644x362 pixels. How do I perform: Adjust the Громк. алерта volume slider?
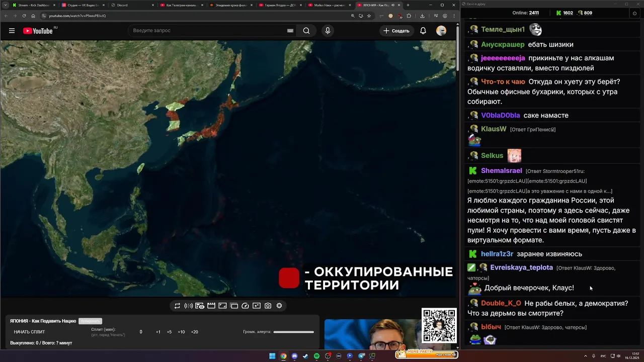click(293, 332)
